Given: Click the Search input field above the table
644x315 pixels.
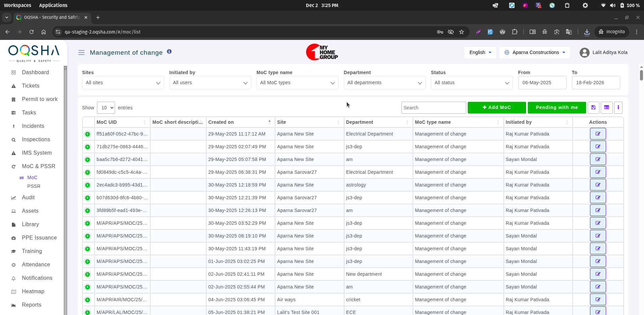Looking at the screenshot, I should pos(433,108).
